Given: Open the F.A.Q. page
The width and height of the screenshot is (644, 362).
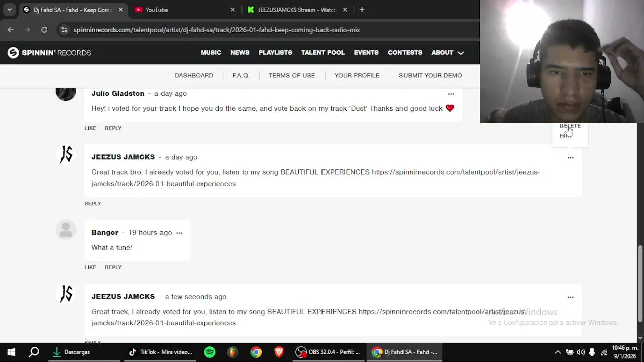Looking at the screenshot, I should tap(240, 75).
